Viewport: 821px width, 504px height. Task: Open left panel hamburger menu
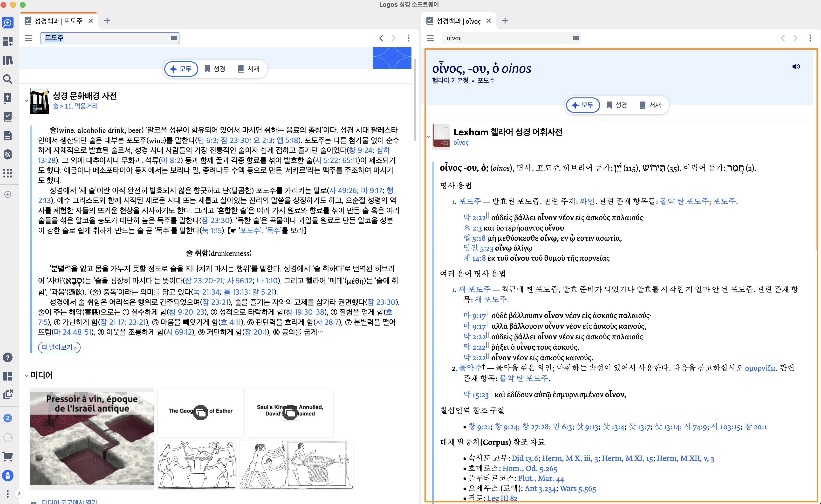pos(29,38)
